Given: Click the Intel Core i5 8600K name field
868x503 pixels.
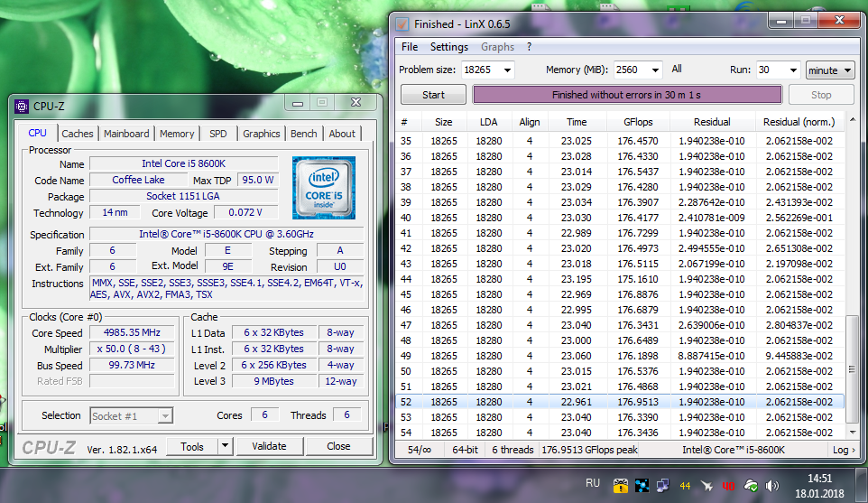Looking at the screenshot, I should [184, 163].
